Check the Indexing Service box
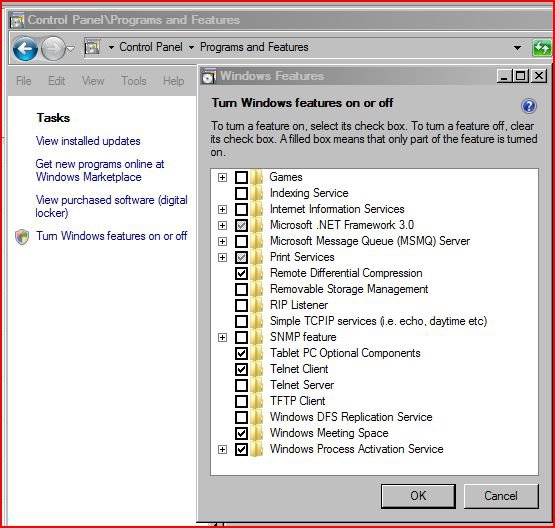 (x=241, y=193)
